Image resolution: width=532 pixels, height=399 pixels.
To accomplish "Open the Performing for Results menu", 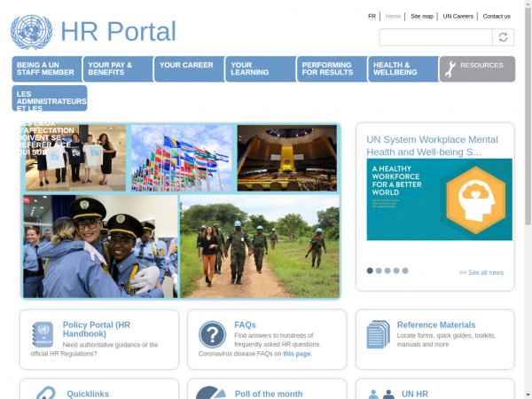I will (x=332, y=69).
